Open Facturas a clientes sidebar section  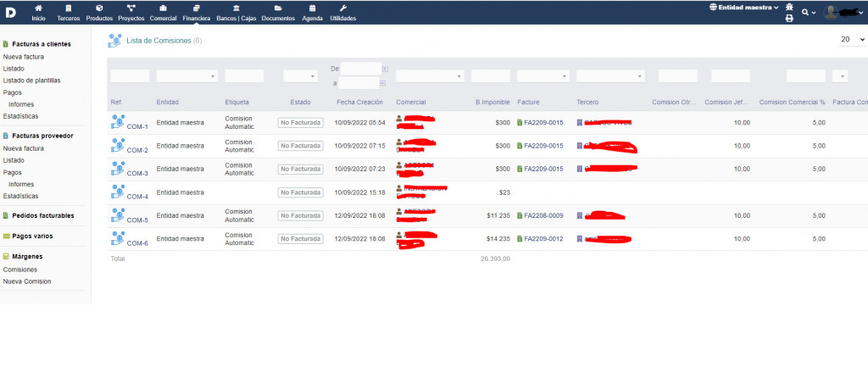click(x=42, y=44)
